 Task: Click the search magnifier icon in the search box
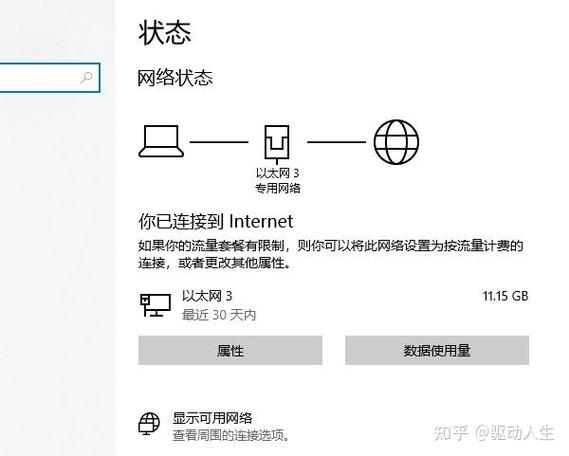86,77
